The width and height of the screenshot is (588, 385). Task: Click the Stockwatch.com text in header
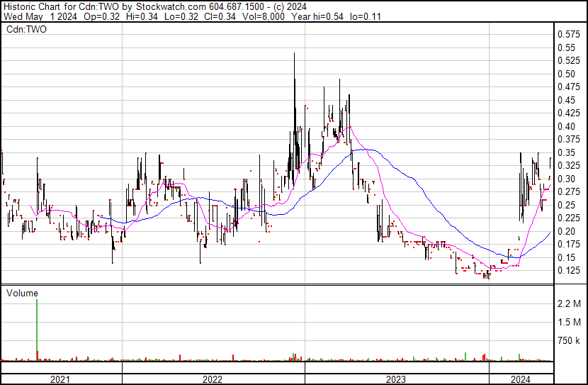pos(171,6)
